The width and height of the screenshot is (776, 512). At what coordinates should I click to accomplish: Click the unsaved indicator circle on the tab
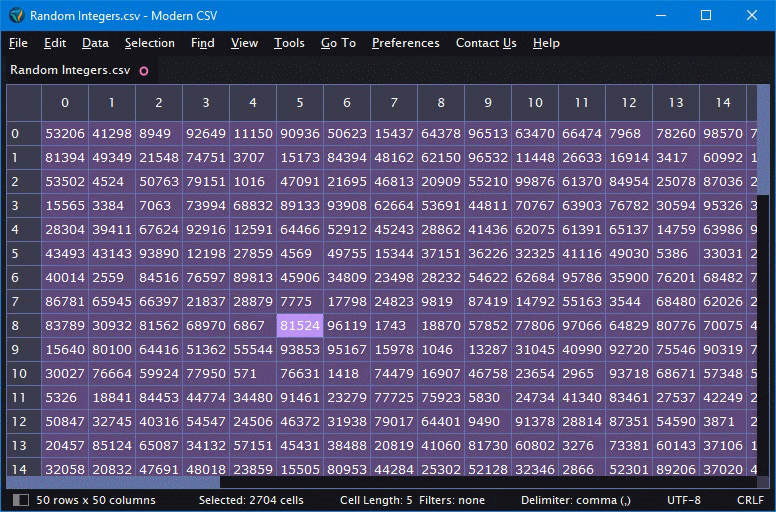[144, 71]
